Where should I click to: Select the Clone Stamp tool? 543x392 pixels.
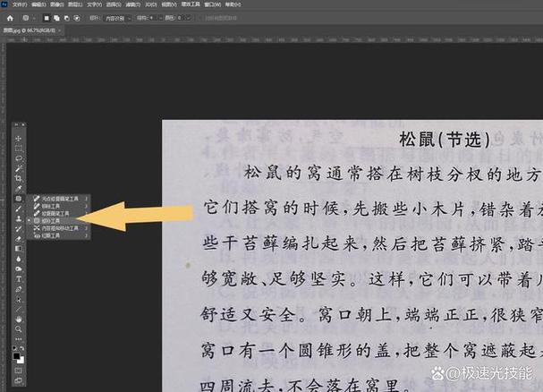pos(19,218)
